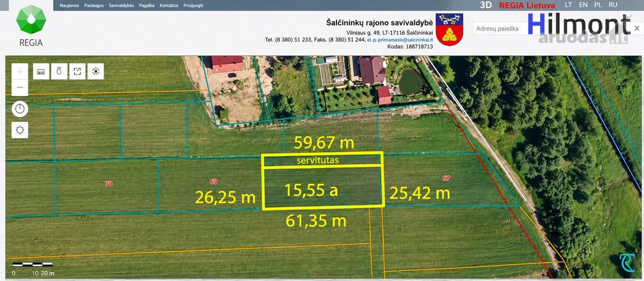Expand the map to fullscreen

click(77, 71)
